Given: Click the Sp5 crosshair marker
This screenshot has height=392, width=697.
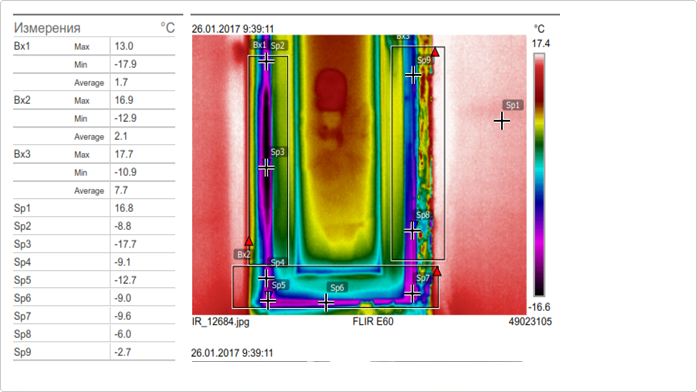Looking at the screenshot, I should 267,301.
